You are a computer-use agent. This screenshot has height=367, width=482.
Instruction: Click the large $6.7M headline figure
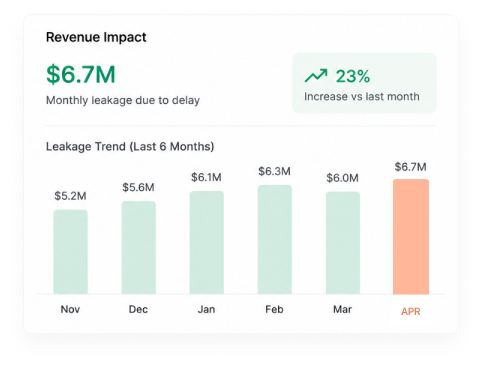click(81, 74)
